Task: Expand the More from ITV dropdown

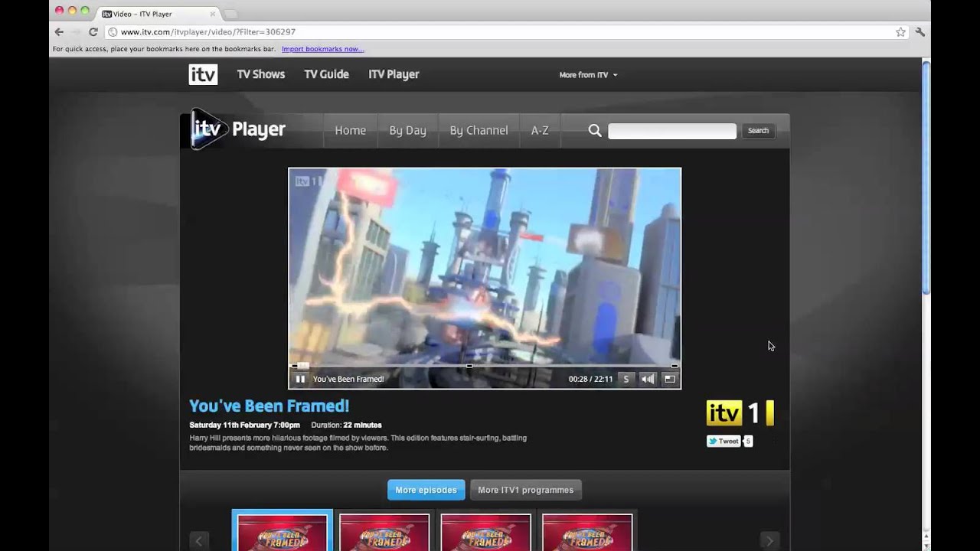Action: point(588,75)
